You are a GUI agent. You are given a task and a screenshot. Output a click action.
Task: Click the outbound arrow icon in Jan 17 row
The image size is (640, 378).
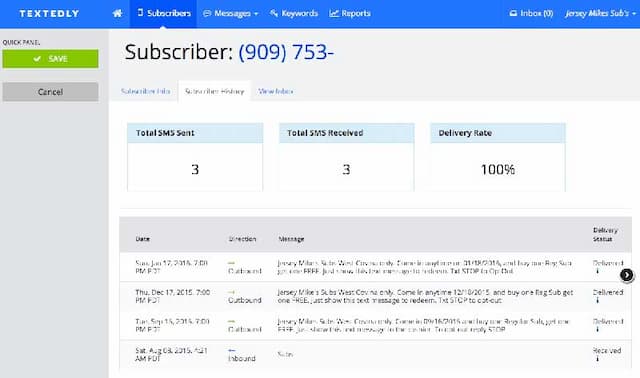tap(231, 263)
